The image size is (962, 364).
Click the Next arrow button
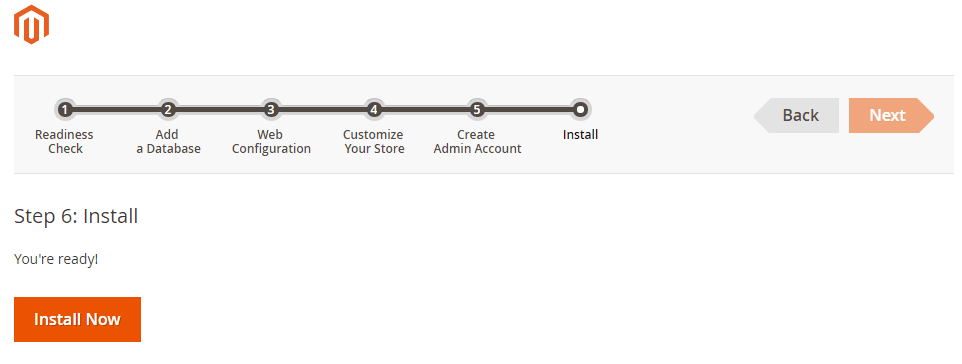coord(891,115)
